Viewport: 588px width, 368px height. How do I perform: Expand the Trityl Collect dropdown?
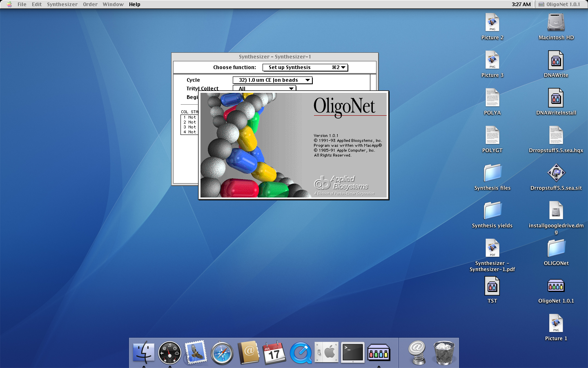(264, 88)
